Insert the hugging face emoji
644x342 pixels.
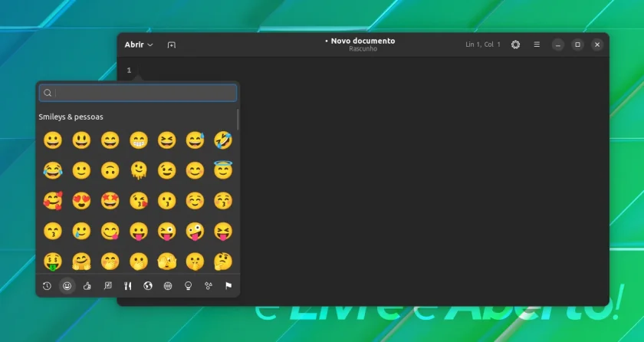pyautogui.click(x=81, y=261)
